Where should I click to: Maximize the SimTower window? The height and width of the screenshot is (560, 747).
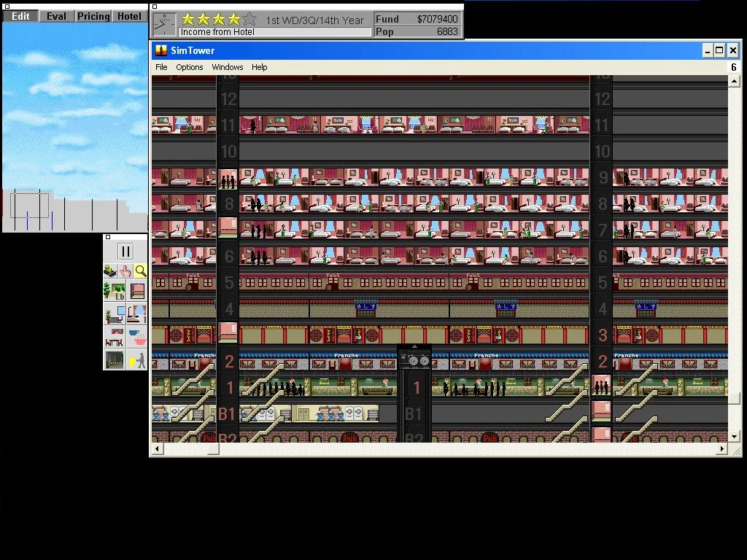pyautogui.click(x=719, y=50)
